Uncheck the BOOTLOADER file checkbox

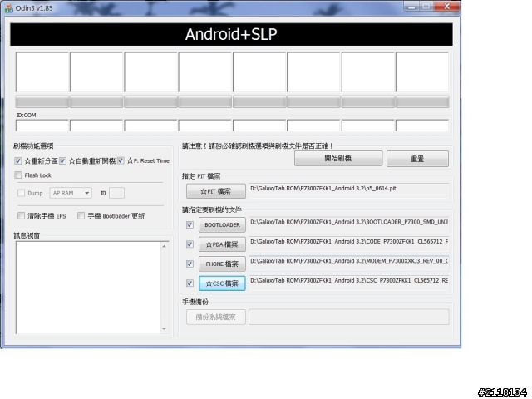[190, 224]
